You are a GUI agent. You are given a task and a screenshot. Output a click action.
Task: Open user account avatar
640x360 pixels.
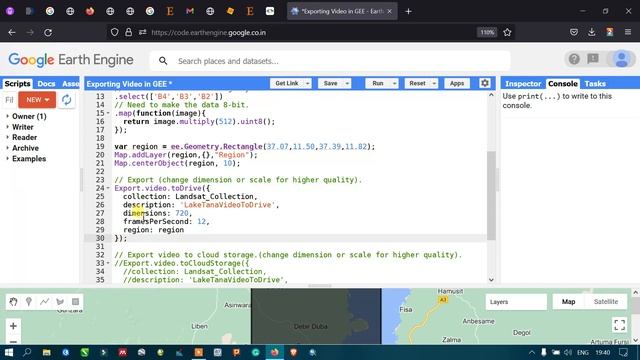tap(622, 59)
